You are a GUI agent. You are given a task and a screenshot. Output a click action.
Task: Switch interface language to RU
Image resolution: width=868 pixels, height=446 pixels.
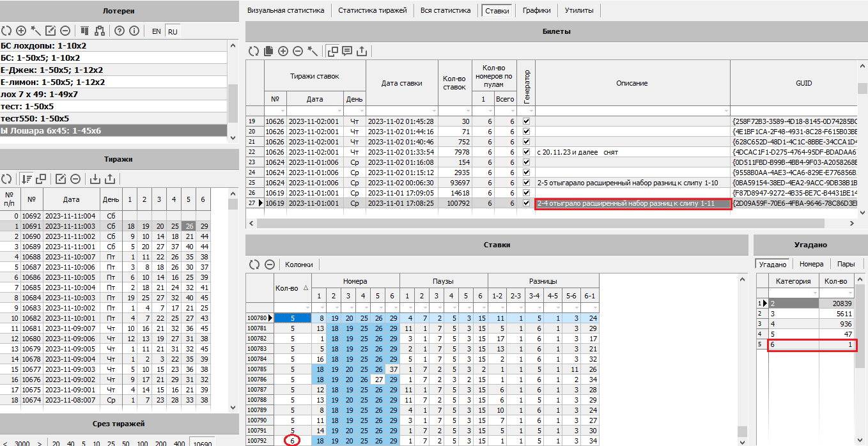[x=173, y=31]
